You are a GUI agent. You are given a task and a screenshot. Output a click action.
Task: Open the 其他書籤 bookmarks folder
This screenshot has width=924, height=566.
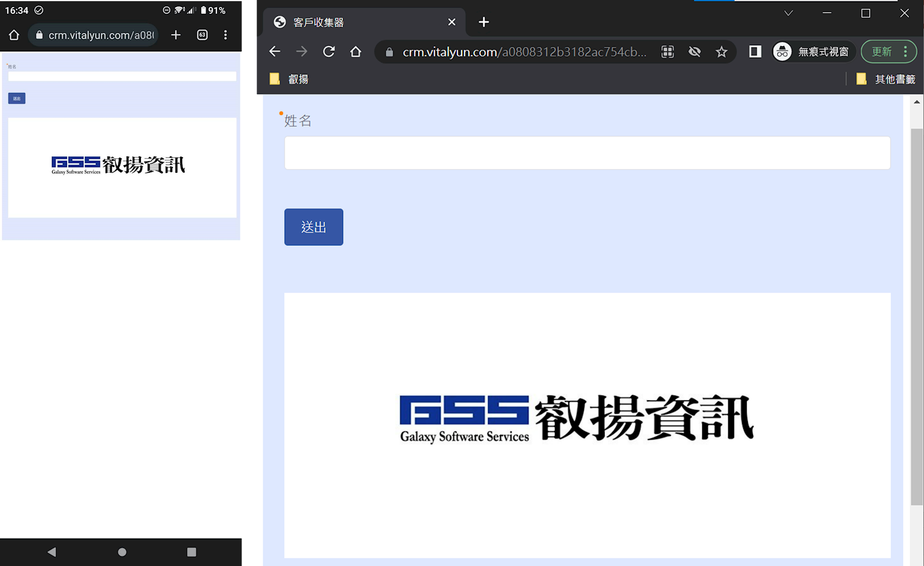886,79
